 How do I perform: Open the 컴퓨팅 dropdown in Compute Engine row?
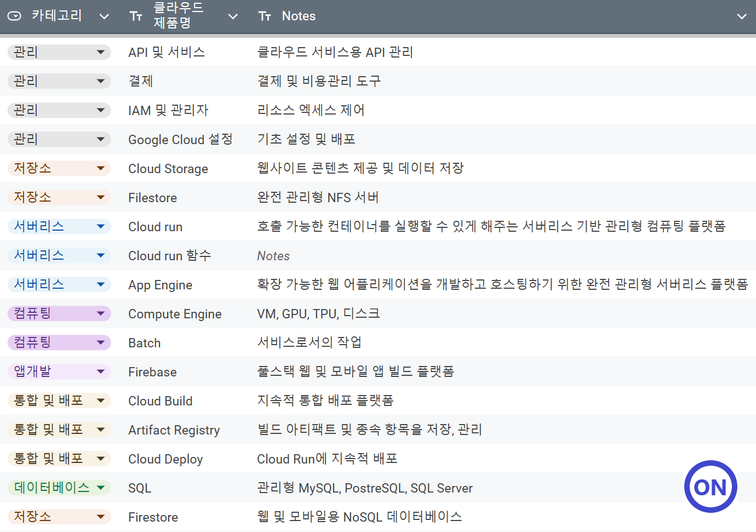click(x=59, y=313)
